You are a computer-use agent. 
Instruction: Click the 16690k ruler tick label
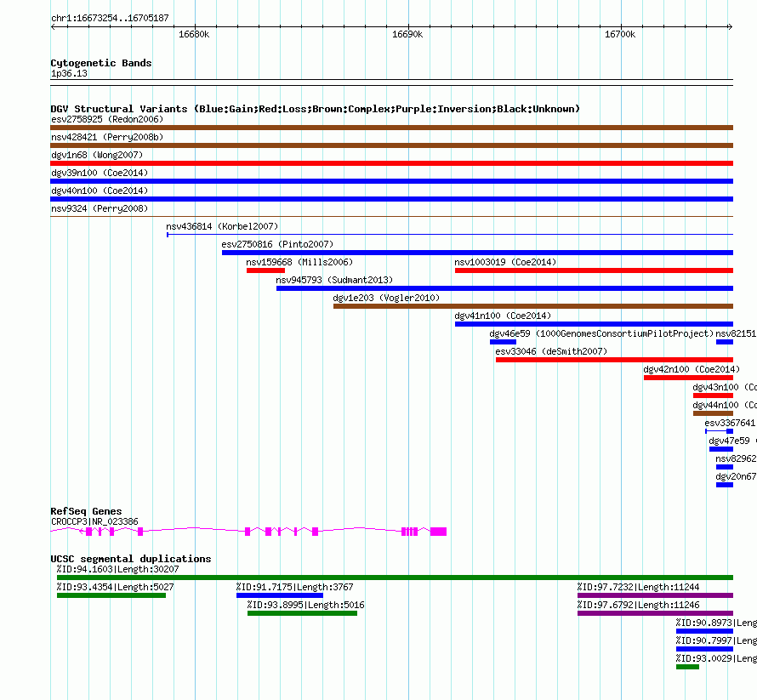click(x=407, y=34)
